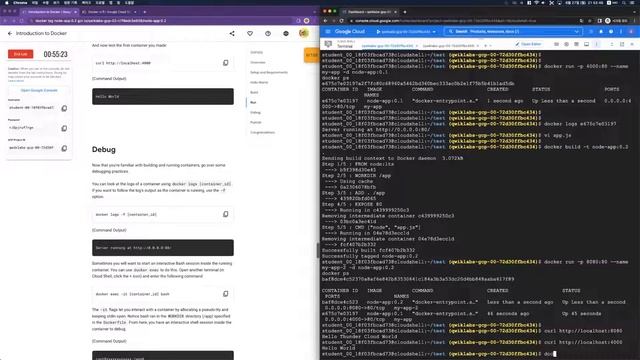The image size is (640, 360).
Task: Go back using the arrow beside Introduction to Docker
Action: tap(10, 33)
